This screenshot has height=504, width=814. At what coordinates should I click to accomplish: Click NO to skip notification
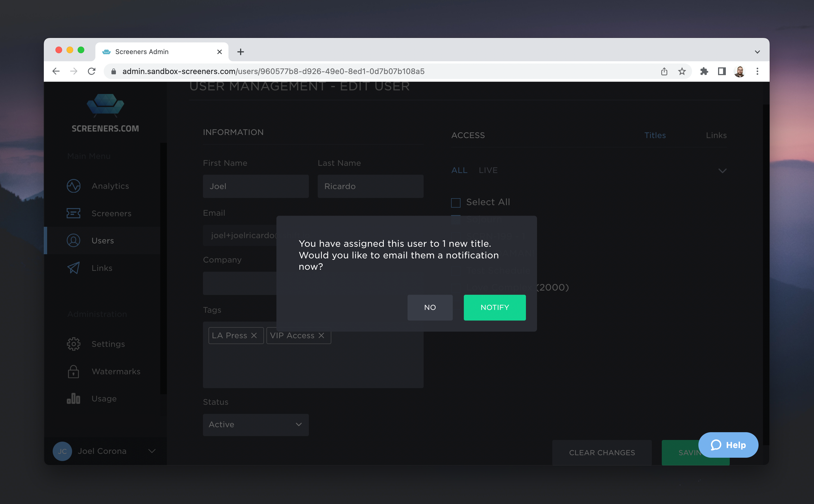430,307
